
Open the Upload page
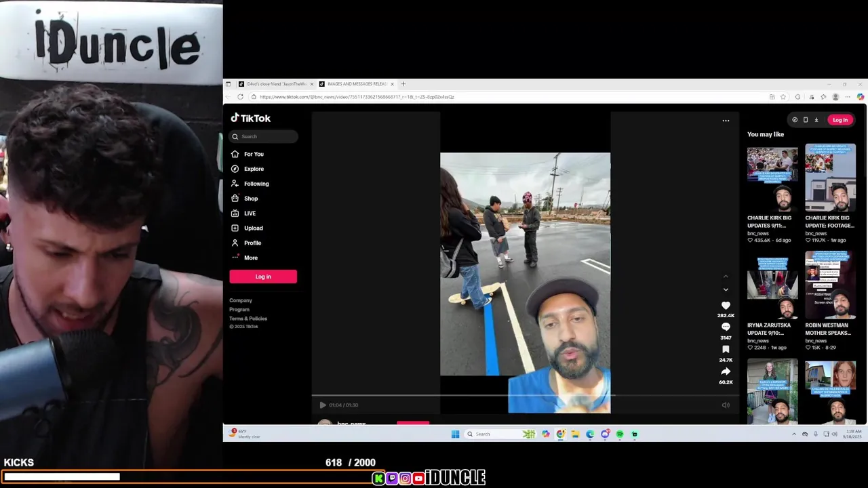(247, 228)
